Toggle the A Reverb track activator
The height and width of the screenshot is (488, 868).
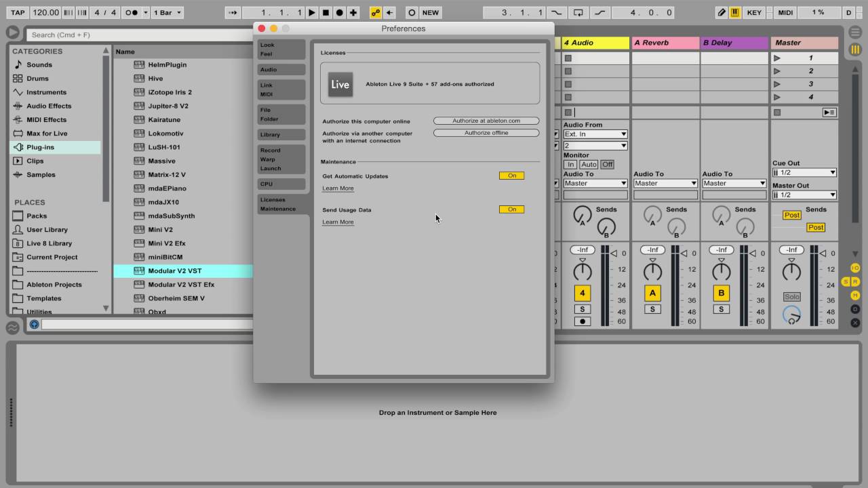click(652, 293)
